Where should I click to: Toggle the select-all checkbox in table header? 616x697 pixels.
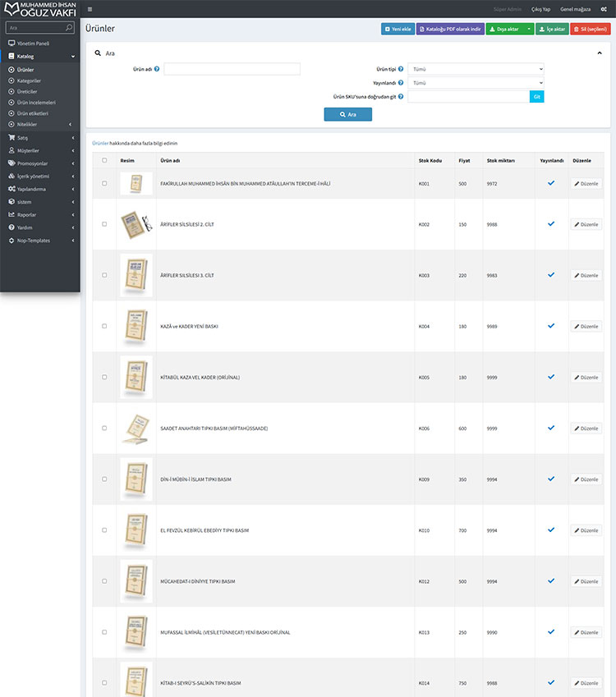104,160
